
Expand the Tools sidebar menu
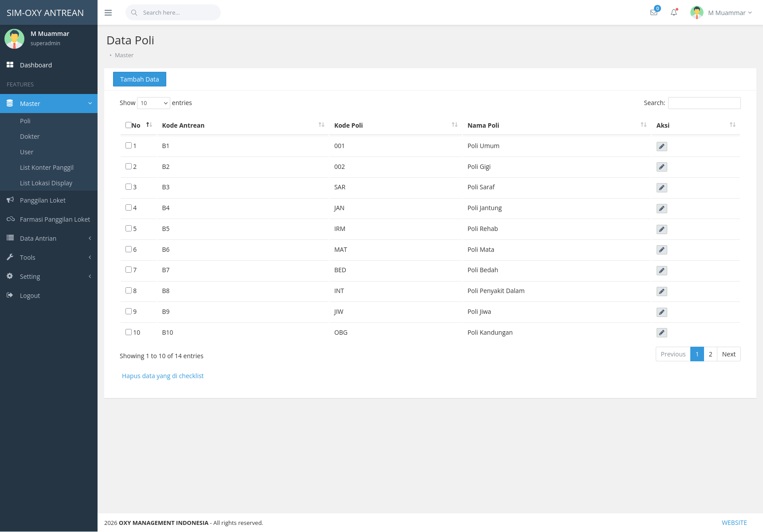(49, 258)
